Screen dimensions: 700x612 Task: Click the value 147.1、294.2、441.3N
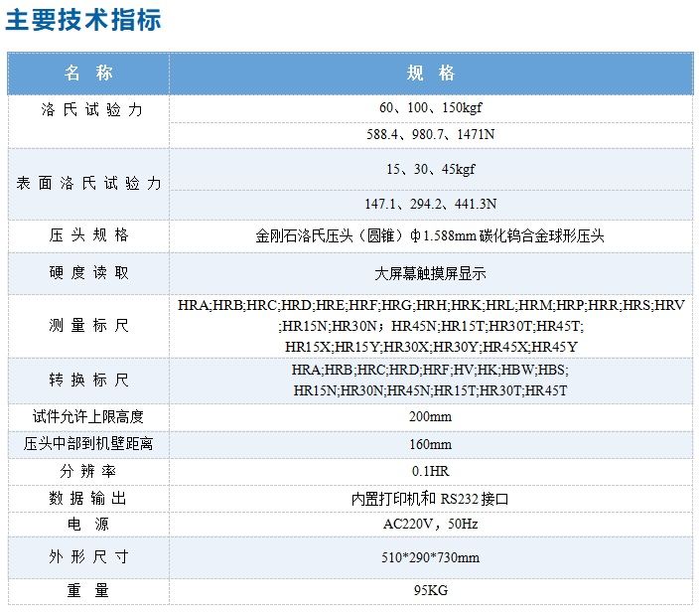[431, 204]
